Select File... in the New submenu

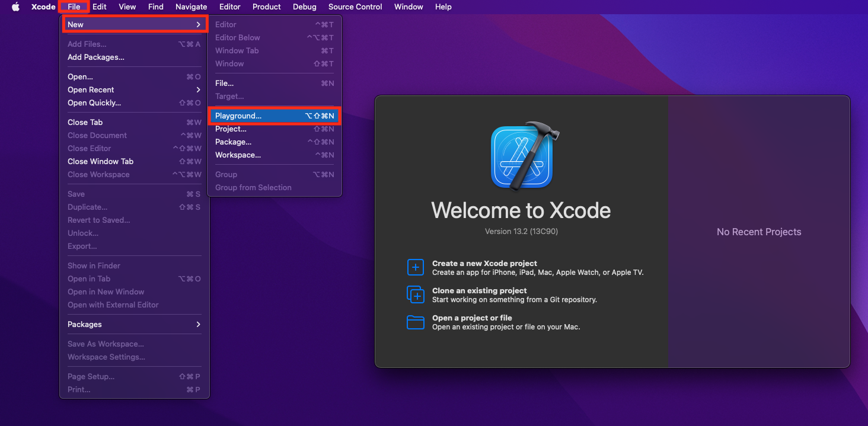[224, 83]
